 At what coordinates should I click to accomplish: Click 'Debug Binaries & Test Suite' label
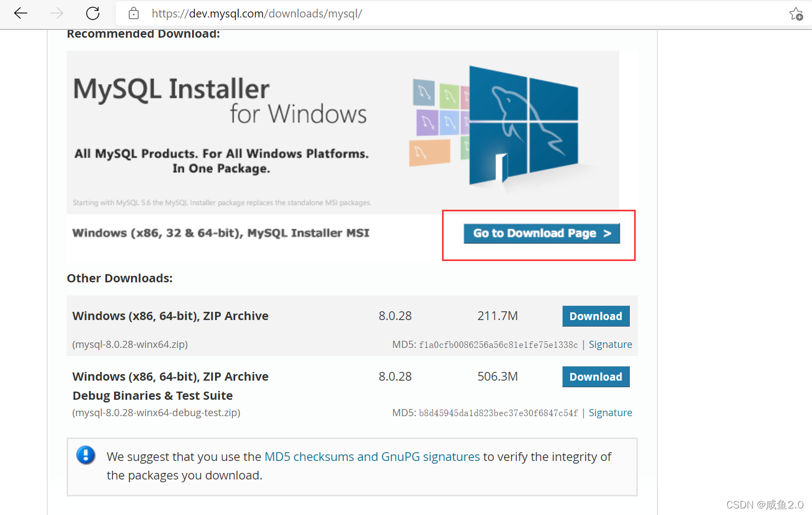[x=153, y=396]
